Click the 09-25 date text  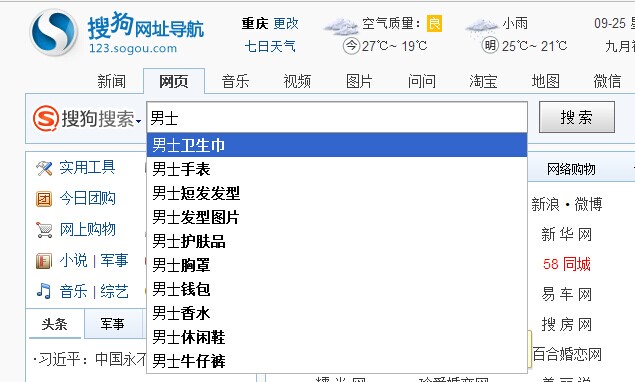(x=610, y=23)
